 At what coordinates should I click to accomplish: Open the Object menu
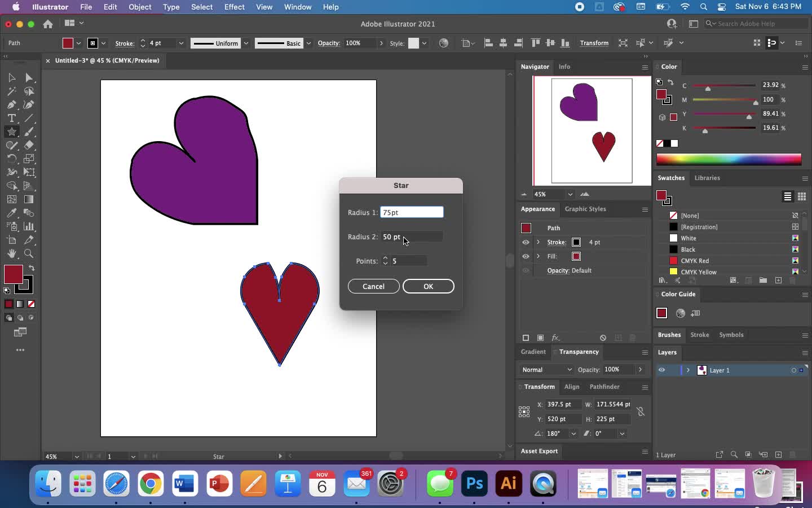point(140,7)
